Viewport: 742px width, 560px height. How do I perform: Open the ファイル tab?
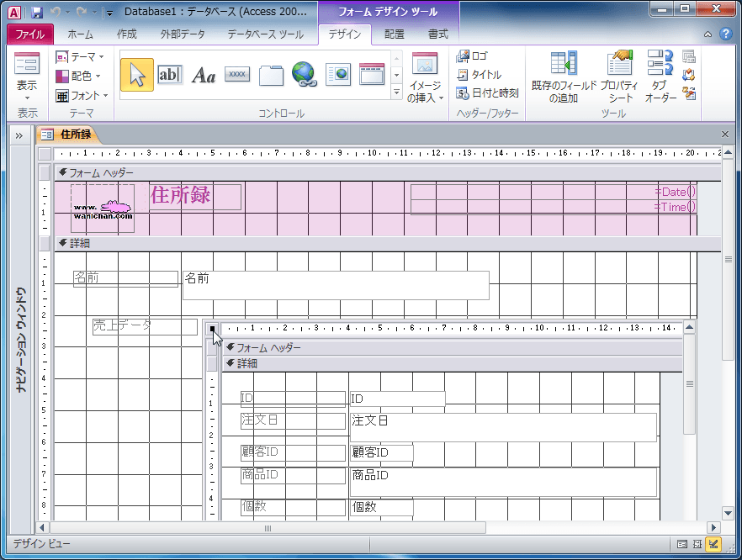tap(29, 34)
